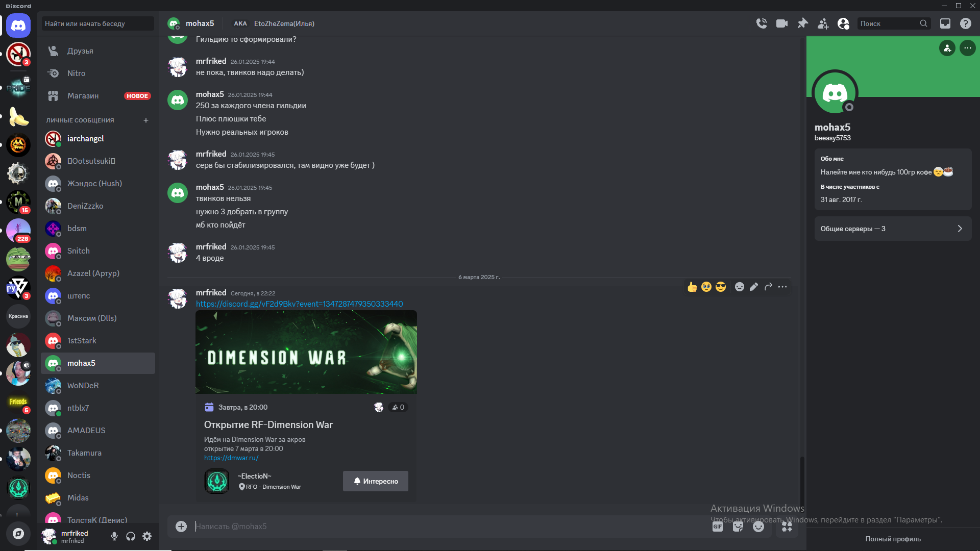Hide the user profile panel

(844, 23)
